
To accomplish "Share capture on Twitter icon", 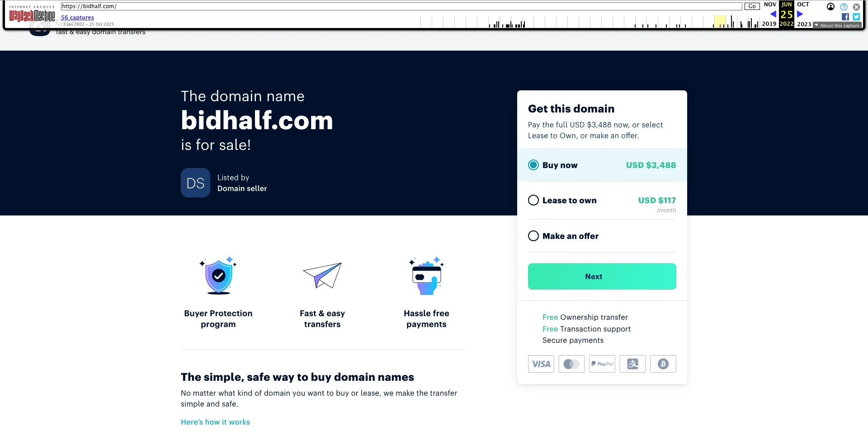I will [856, 17].
